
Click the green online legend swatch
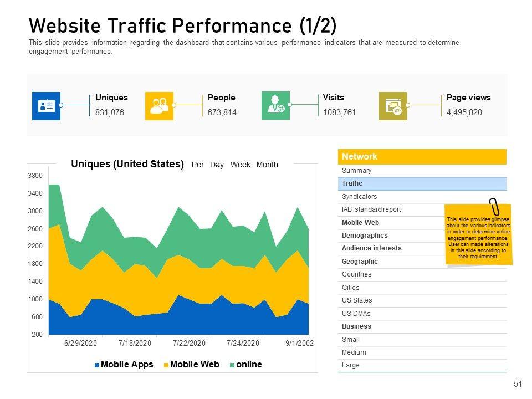(233, 365)
